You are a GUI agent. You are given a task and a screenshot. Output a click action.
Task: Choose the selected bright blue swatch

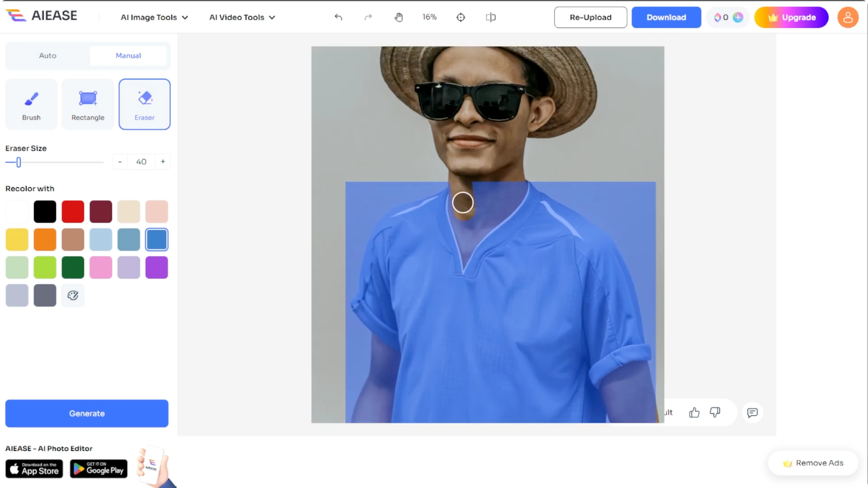coord(157,240)
